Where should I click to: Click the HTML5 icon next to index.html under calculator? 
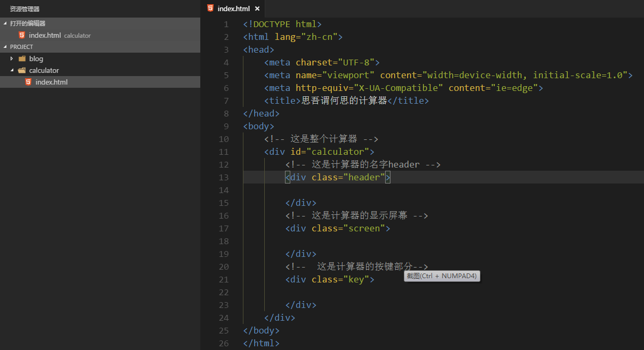click(x=29, y=82)
